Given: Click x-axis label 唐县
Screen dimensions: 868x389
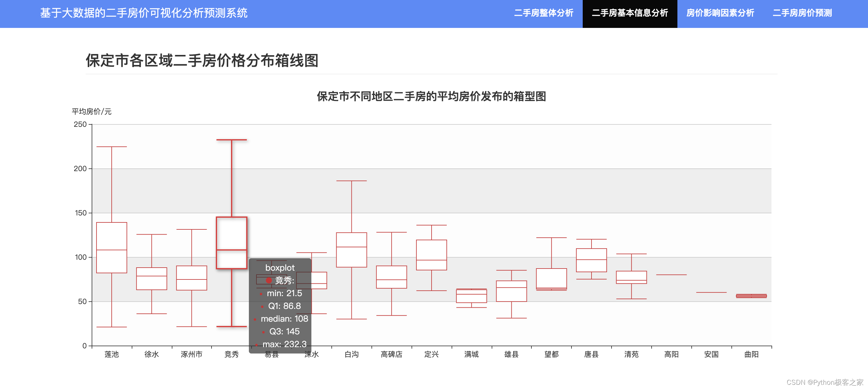Looking at the screenshot, I should 591,354.
